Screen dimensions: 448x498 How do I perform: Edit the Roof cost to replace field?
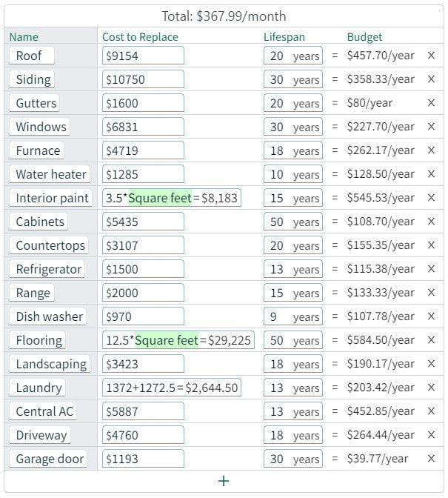(143, 56)
